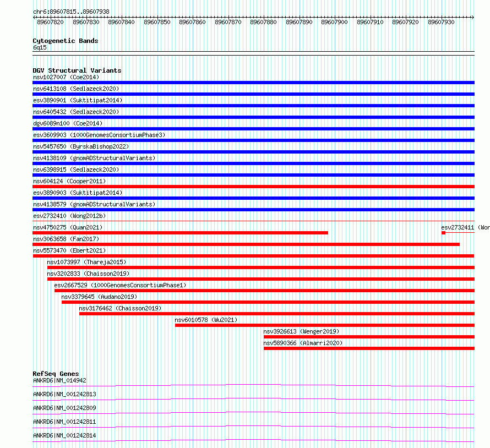Click the red bar under nsv604124
This screenshot has width=490, height=448.
click(253, 187)
